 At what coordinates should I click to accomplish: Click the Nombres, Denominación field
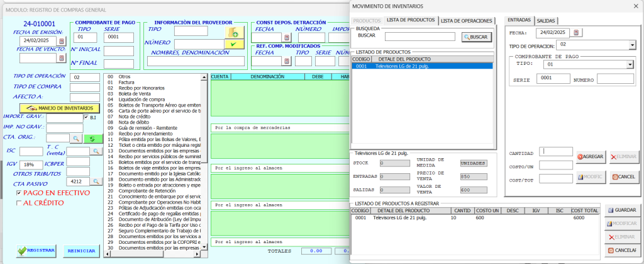[196, 61]
